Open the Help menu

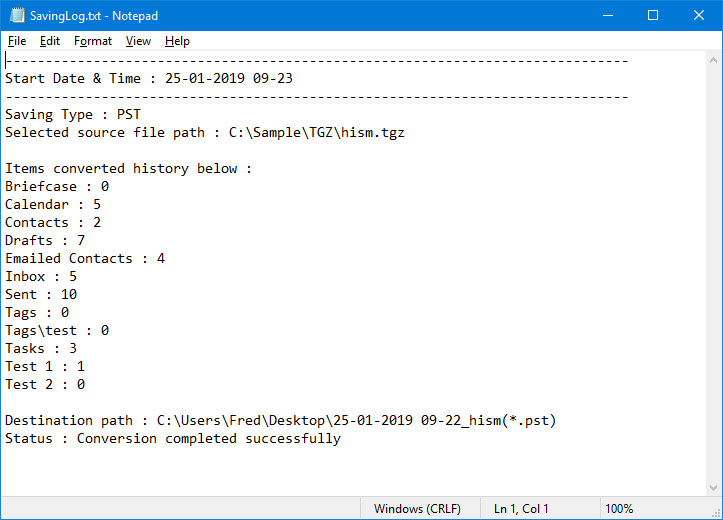coord(177,41)
